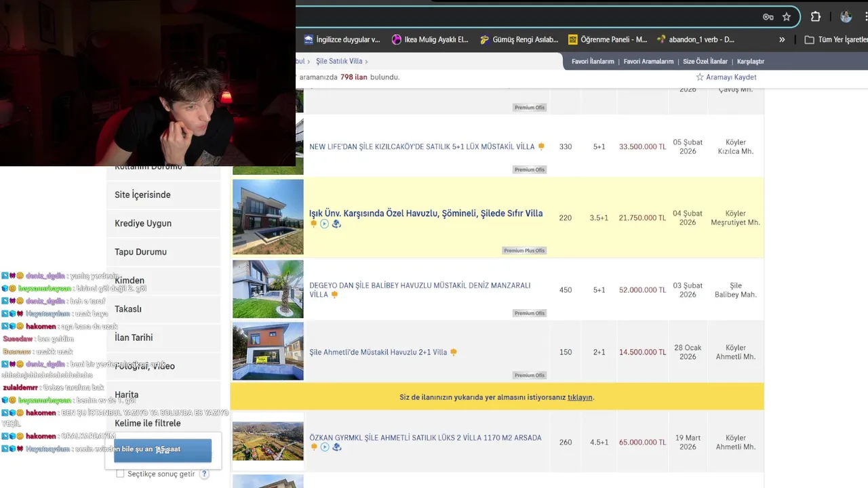This screenshot has width=868, height=488.
Task: Click the Köyler Meşrutiyet Mh. location cell
Action: pyautogui.click(x=735, y=218)
